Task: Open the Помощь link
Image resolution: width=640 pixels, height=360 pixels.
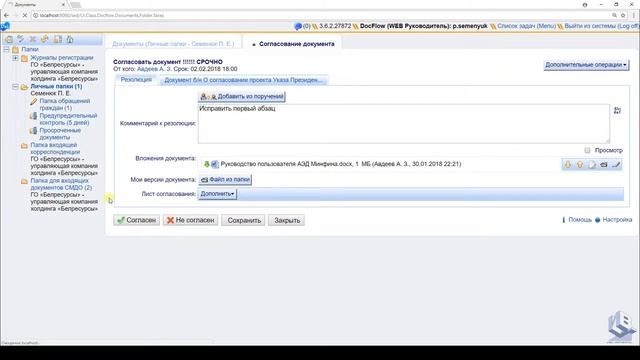Action: [x=579, y=220]
